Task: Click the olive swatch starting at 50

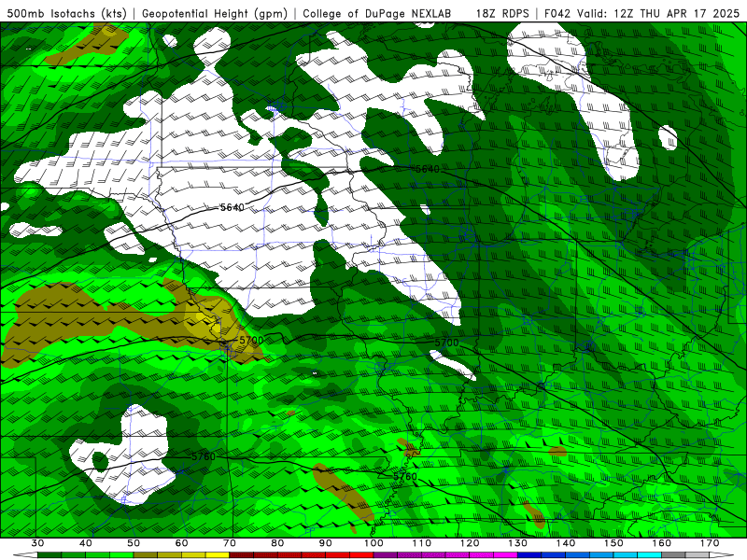Action: coord(146,554)
